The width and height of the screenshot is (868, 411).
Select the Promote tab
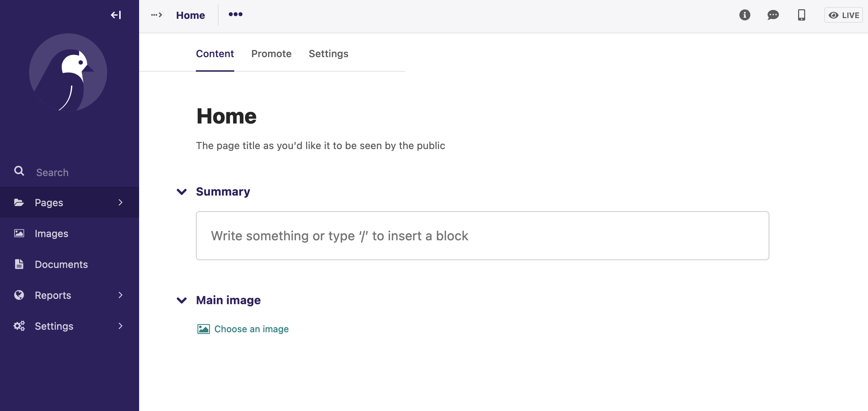coord(271,54)
